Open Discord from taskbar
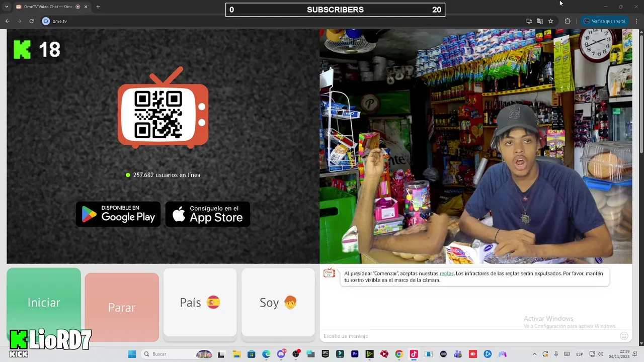Viewport: 644px width, 362px height. 281,354
